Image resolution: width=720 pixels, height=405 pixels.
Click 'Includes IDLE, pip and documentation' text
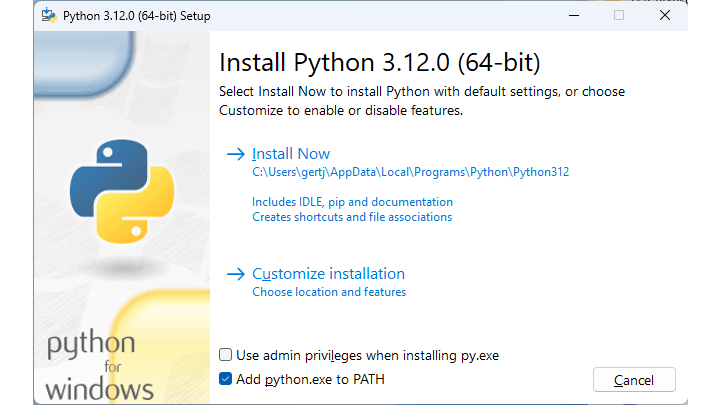coord(352,202)
